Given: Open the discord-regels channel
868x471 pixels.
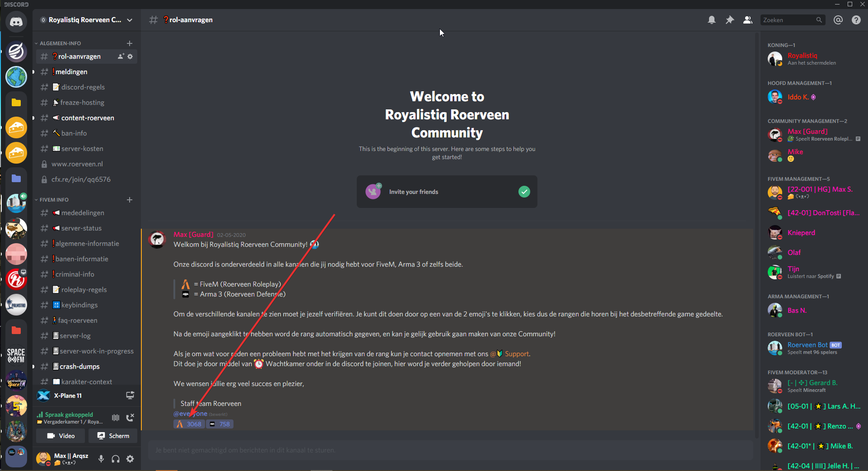Looking at the screenshot, I should [x=83, y=87].
